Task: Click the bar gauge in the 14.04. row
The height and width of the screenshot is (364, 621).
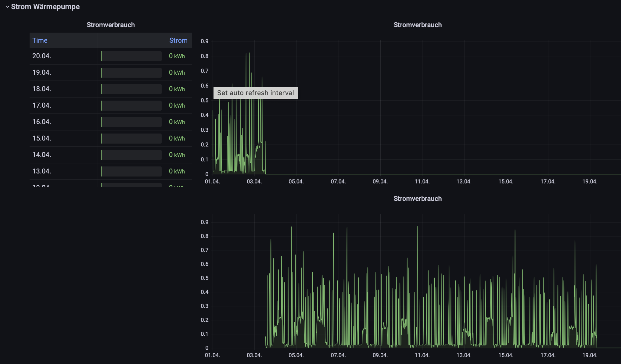Action: pyautogui.click(x=131, y=155)
